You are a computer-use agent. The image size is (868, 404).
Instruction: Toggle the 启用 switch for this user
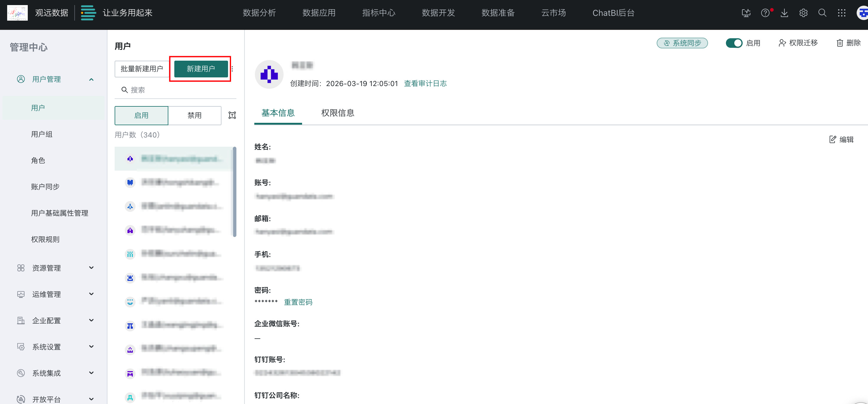pyautogui.click(x=734, y=43)
